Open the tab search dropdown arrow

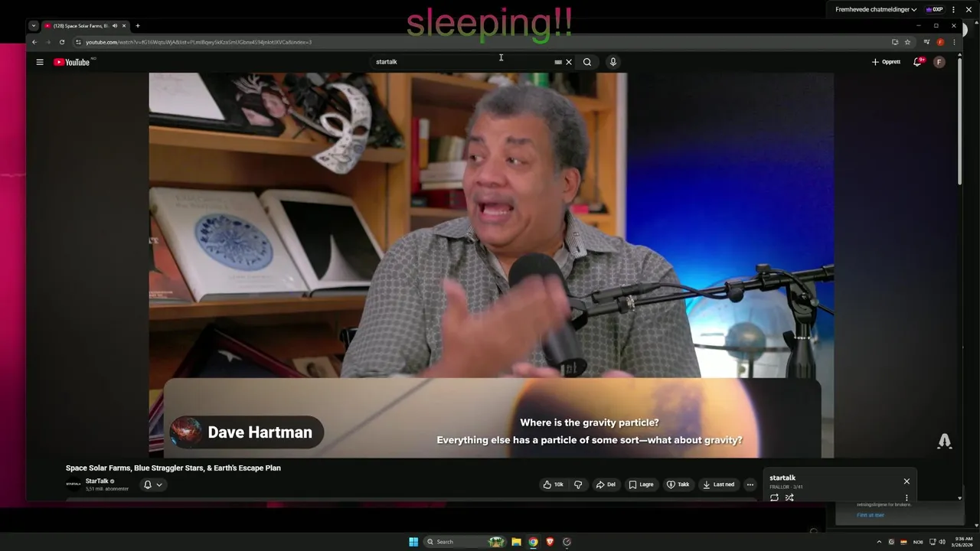[34, 26]
